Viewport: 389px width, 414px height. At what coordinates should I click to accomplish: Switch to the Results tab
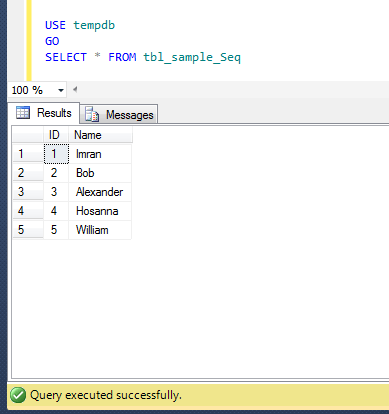coord(44,113)
